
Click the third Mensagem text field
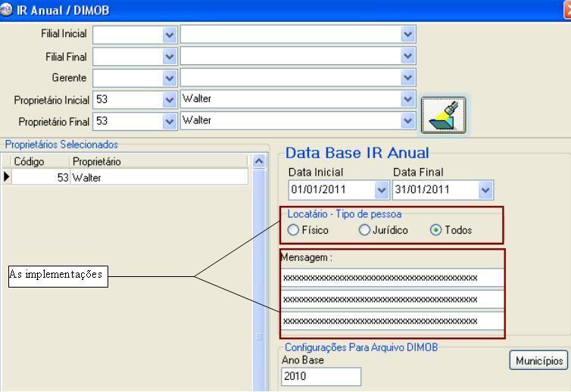click(392, 321)
